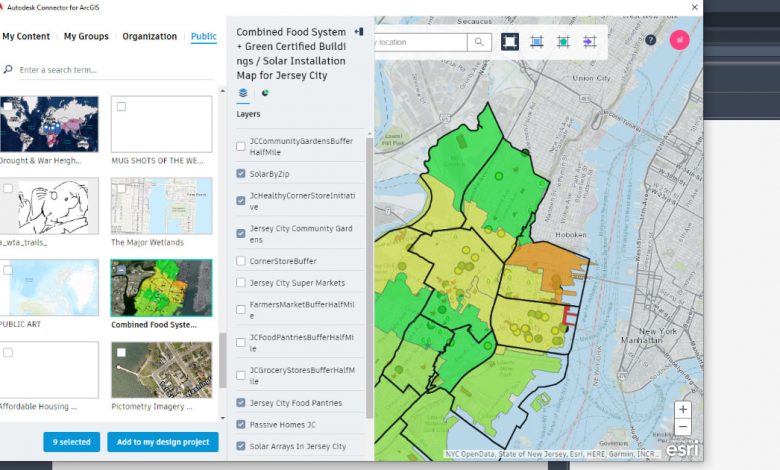The height and width of the screenshot is (470, 780).
Task: Switch to the legend tab icon
Action: pyautogui.click(x=265, y=93)
